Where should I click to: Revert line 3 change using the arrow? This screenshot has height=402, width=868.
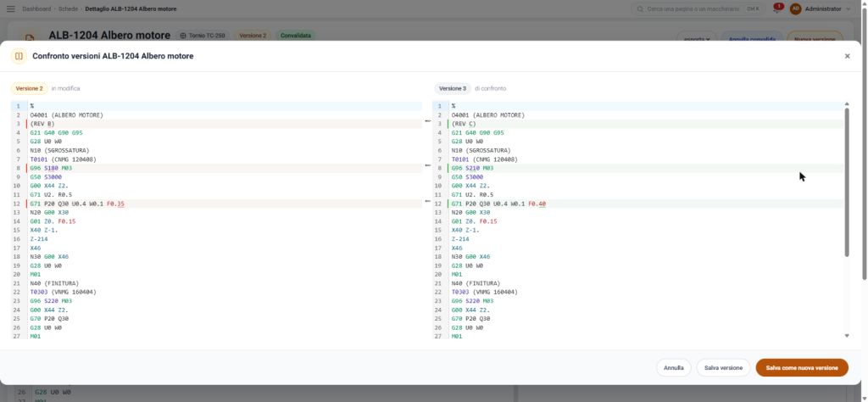point(427,120)
